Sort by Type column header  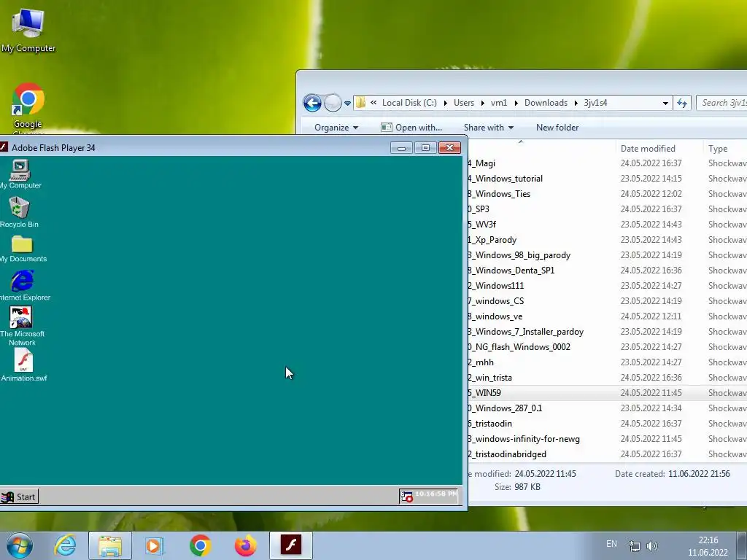pyautogui.click(x=718, y=149)
